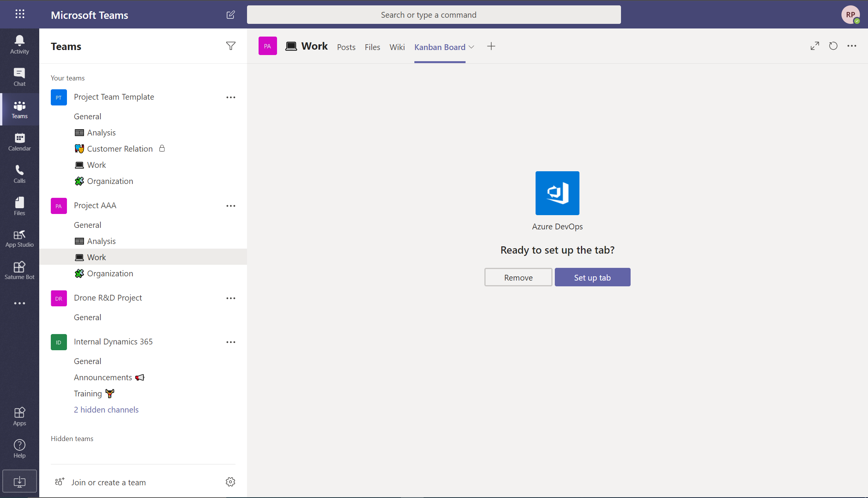This screenshot has height=498, width=868.
Task: Open more options for Drone R&D Project
Action: click(x=231, y=298)
